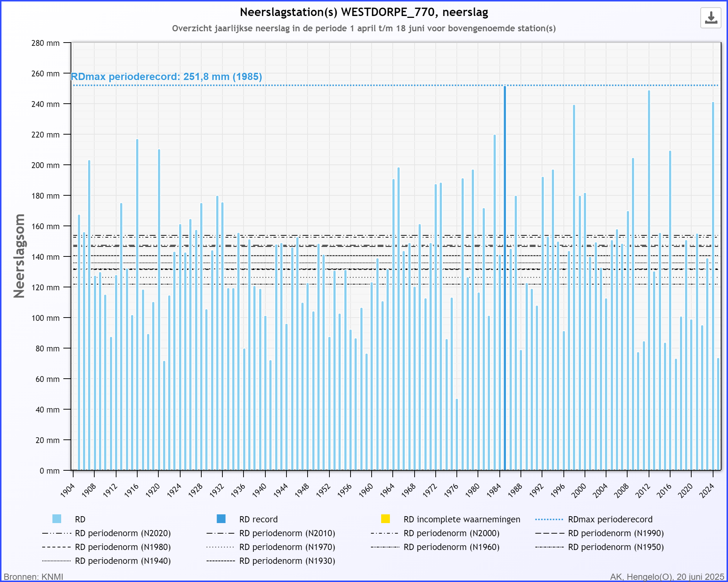Toggle RD periodenorm (N1980) legend entry
Screen dimensions: 728x582
[x=106, y=547]
